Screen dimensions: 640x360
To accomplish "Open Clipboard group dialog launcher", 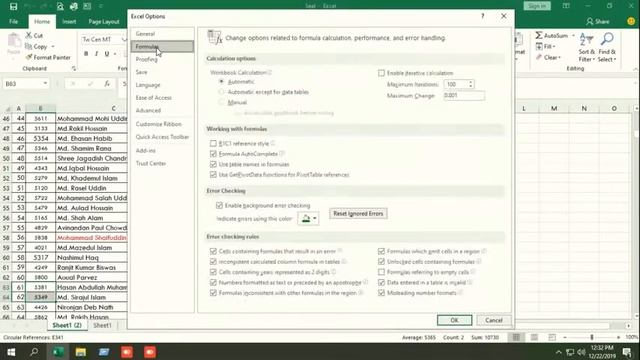I will coord(73,69).
